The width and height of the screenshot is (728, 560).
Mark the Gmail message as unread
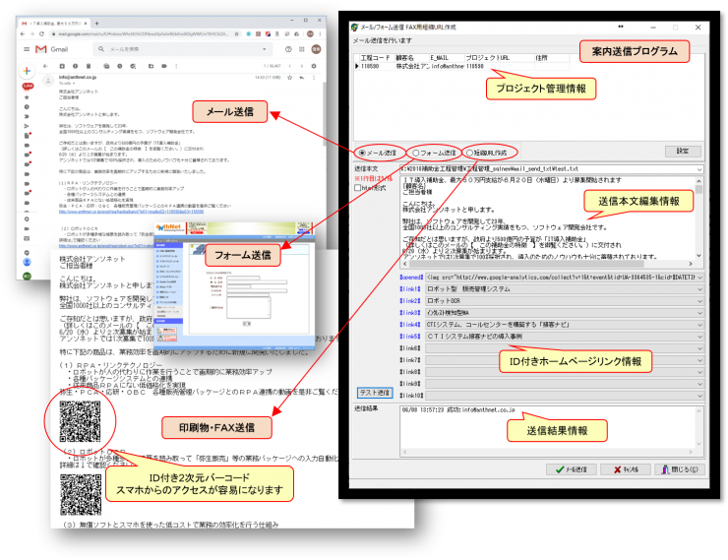[x=106, y=66]
